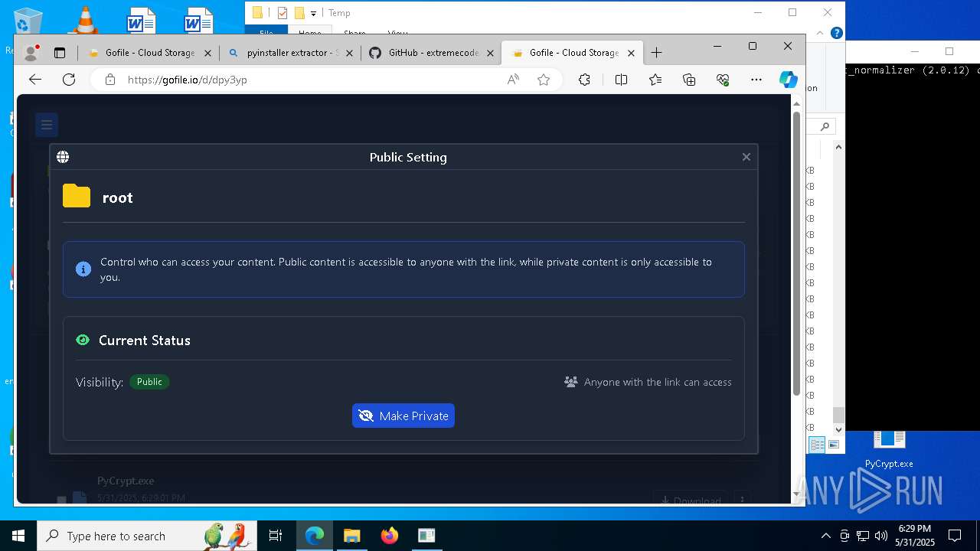Switch File Explorer to details view
Screen dimensions: 980x551
[817, 445]
